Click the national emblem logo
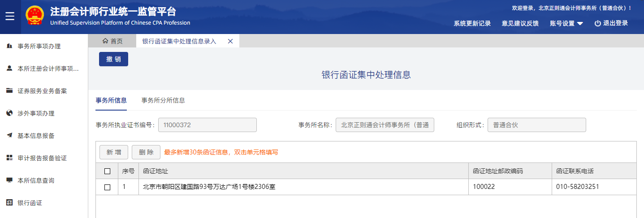The image size is (644, 218). [35, 16]
